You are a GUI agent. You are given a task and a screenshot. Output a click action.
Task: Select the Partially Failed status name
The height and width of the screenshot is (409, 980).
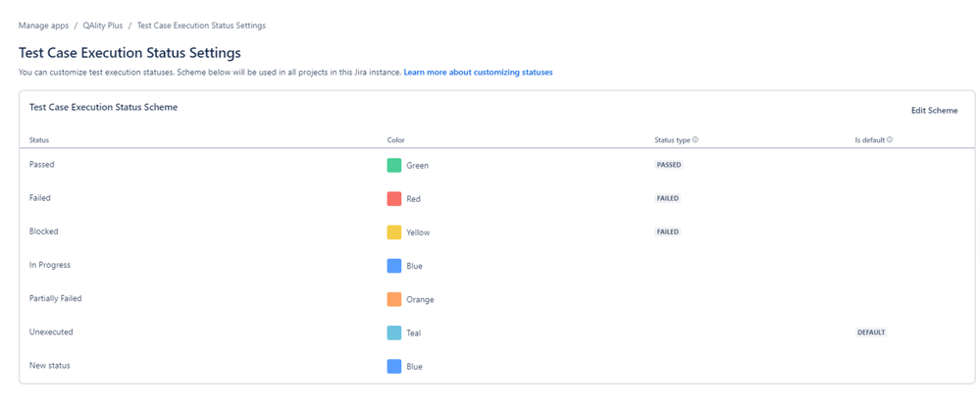(x=56, y=298)
